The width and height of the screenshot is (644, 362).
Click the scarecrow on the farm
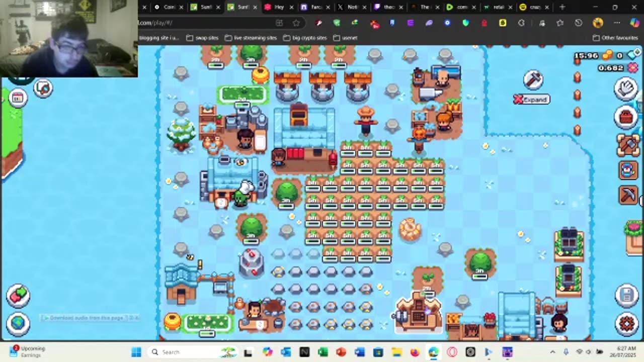pyautogui.click(x=366, y=121)
